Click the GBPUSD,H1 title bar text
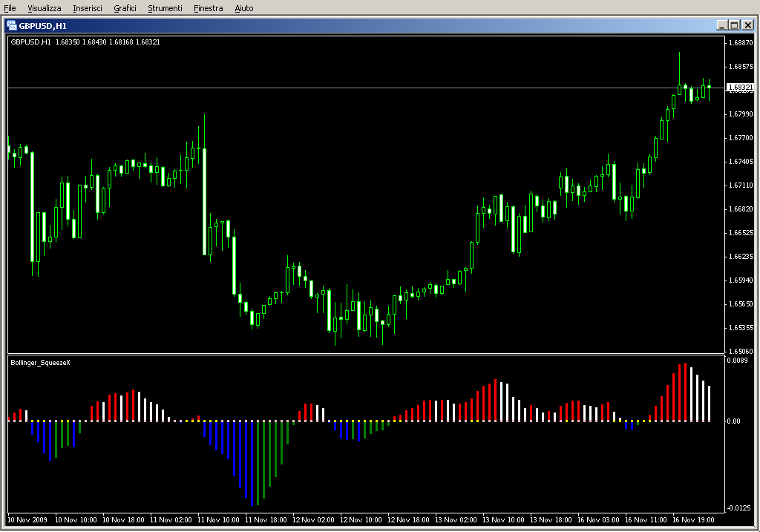This screenshot has height=532, width=760. pyautogui.click(x=42, y=26)
